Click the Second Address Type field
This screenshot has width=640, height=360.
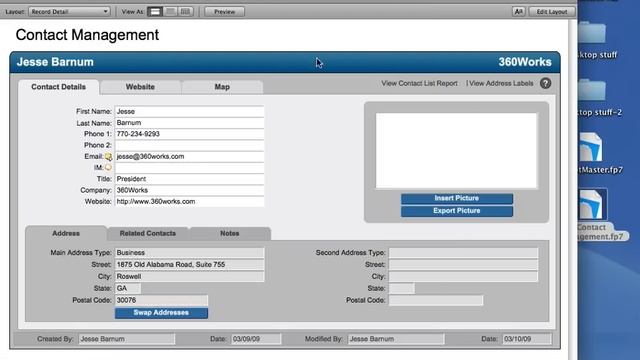tap(463, 253)
